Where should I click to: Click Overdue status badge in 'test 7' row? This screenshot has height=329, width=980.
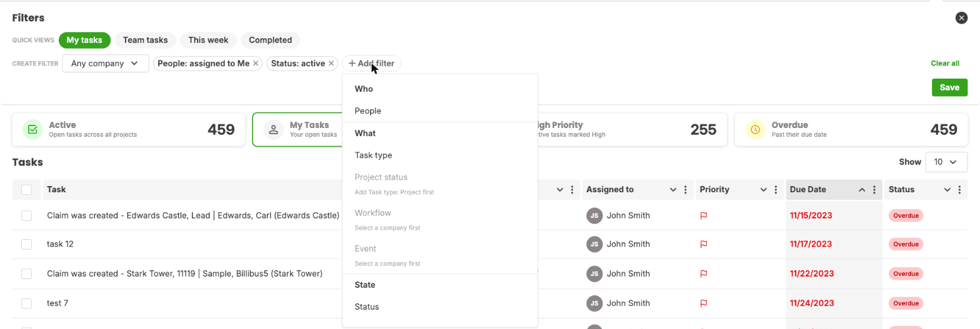906,303
